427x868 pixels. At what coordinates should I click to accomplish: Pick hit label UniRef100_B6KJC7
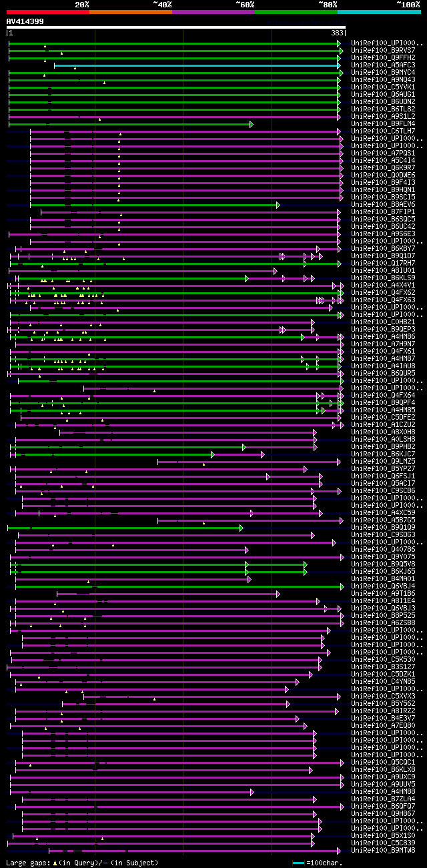383,454
